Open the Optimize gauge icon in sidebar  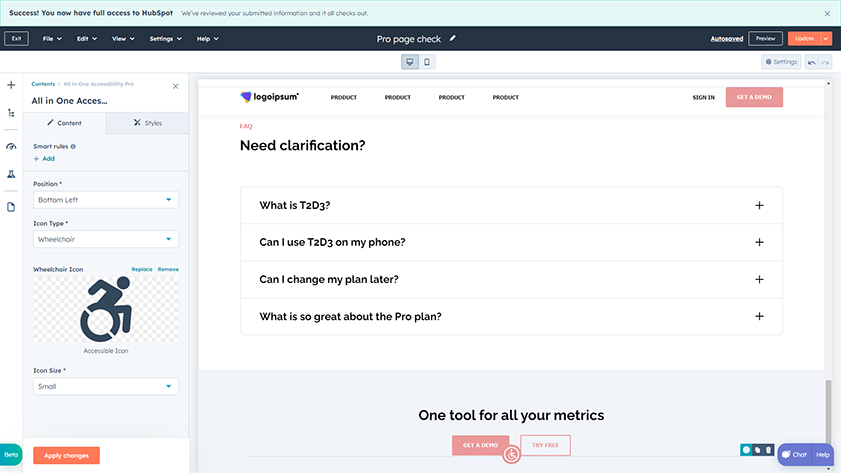[x=11, y=146]
